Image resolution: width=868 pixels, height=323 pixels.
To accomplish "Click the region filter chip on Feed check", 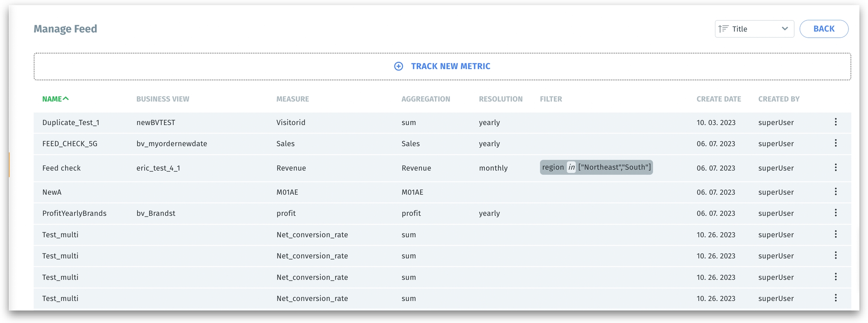I will tap(596, 167).
